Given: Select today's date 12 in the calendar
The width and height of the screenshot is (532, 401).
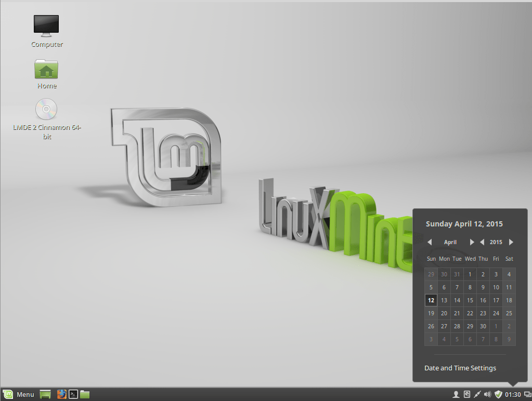Looking at the screenshot, I should pos(431,300).
